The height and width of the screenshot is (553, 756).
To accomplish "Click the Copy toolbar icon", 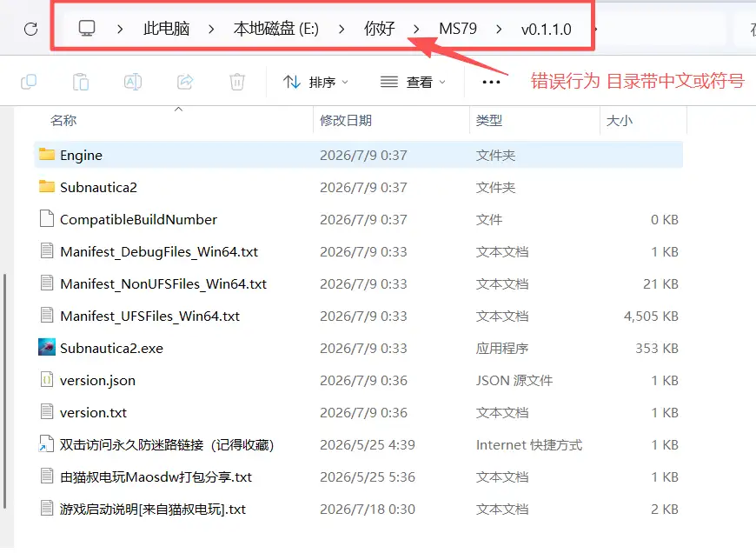I will click(29, 82).
